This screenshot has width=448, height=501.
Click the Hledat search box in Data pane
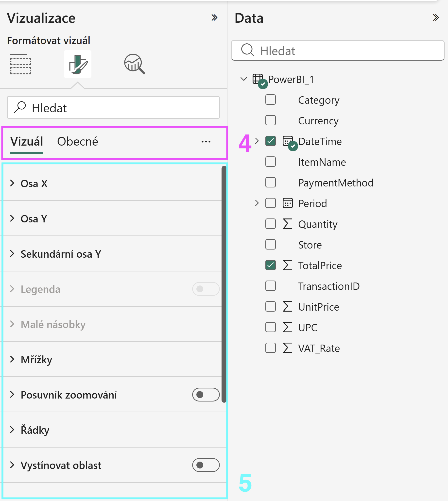point(338,50)
